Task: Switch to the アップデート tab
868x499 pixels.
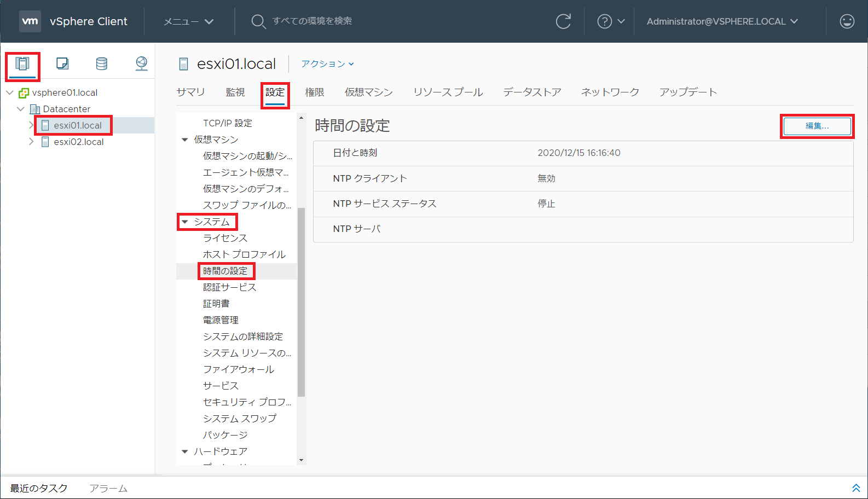Action: point(688,92)
